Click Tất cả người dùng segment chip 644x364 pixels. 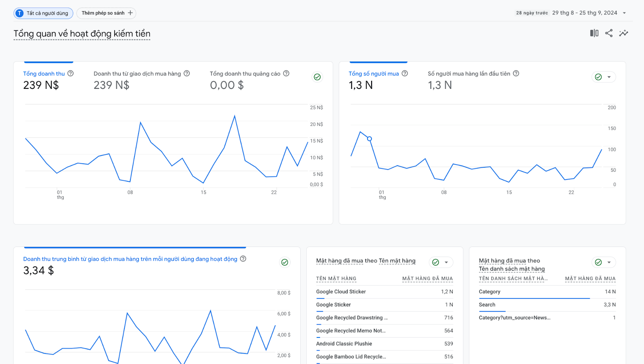43,13
